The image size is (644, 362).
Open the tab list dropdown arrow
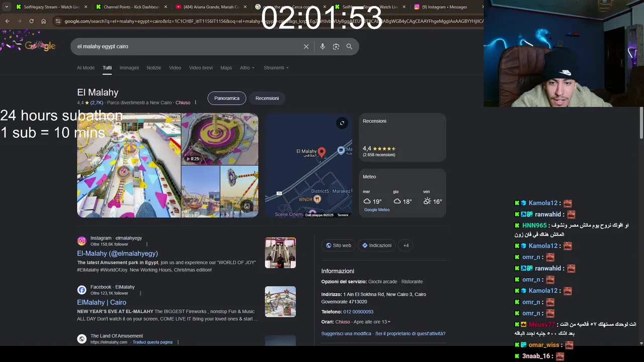coord(7,7)
